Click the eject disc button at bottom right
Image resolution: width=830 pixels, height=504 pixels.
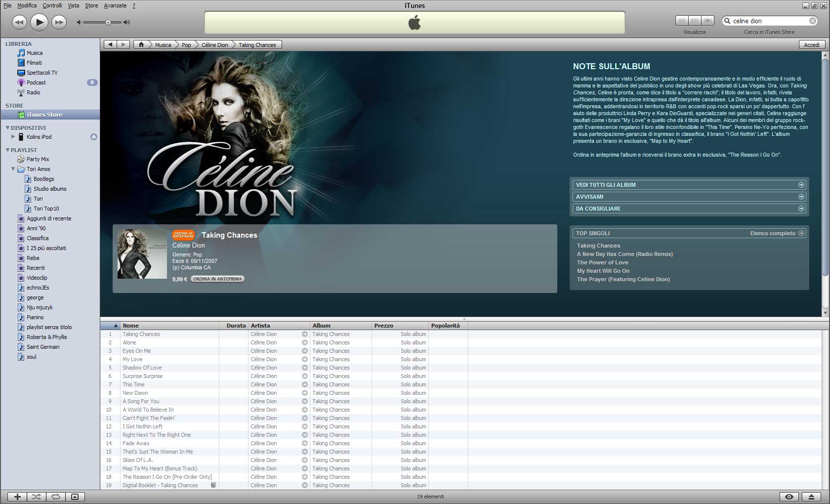coord(811,497)
